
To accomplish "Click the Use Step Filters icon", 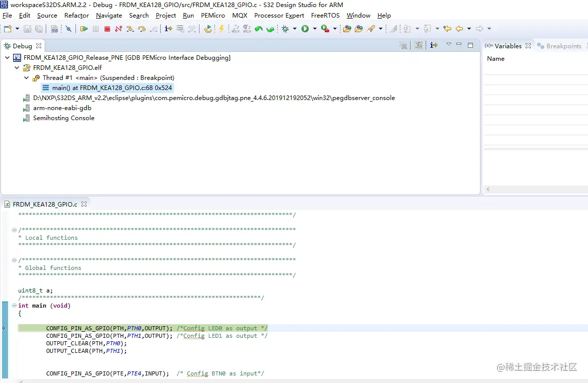I will point(191,29).
